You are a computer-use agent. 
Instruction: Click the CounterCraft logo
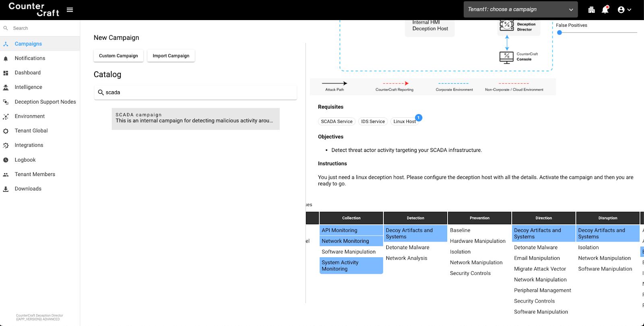34,10
